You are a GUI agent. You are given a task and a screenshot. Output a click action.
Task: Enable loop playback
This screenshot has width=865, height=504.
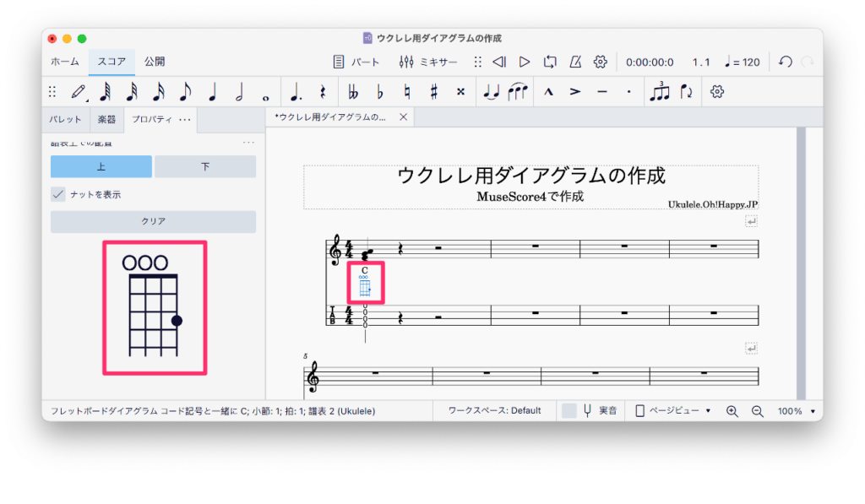click(550, 62)
